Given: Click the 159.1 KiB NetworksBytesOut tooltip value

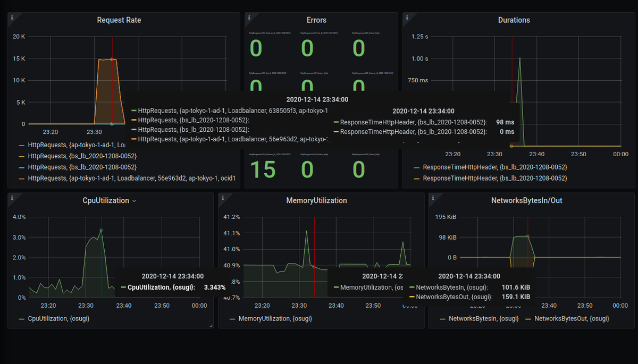Looking at the screenshot, I should coord(516,297).
